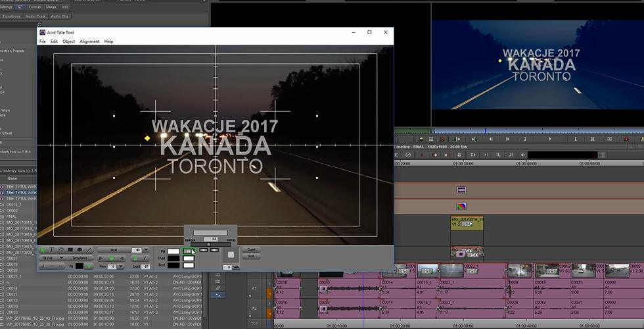
Task: Click the color correction effect icon on timeline
Action: (x=461, y=206)
